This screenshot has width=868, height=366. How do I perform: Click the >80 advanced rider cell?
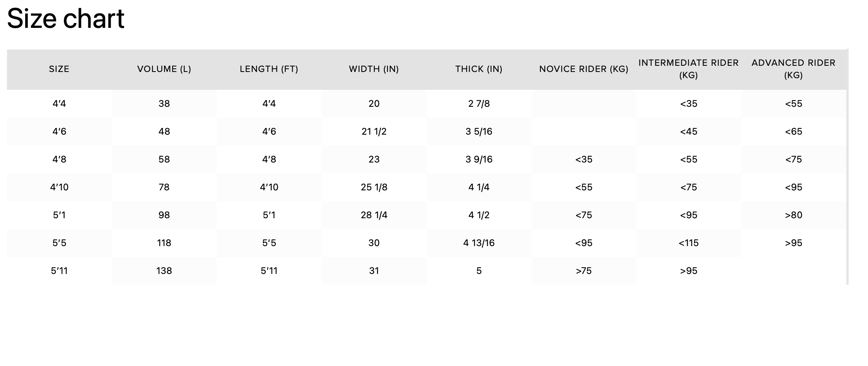(x=794, y=215)
